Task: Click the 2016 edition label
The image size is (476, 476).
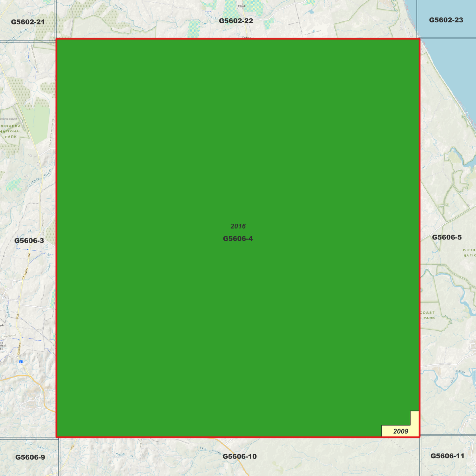Action: (238, 226)
